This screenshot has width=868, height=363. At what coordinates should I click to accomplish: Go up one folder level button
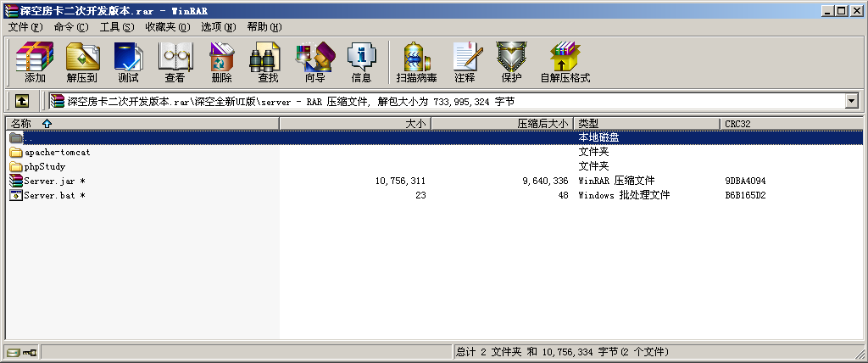[x=22, y=101]
